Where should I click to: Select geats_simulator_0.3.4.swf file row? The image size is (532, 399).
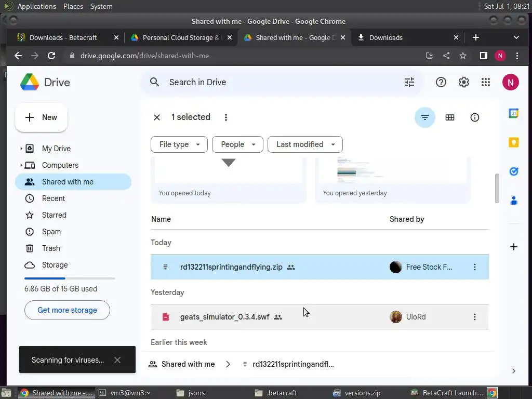point(320,317)
